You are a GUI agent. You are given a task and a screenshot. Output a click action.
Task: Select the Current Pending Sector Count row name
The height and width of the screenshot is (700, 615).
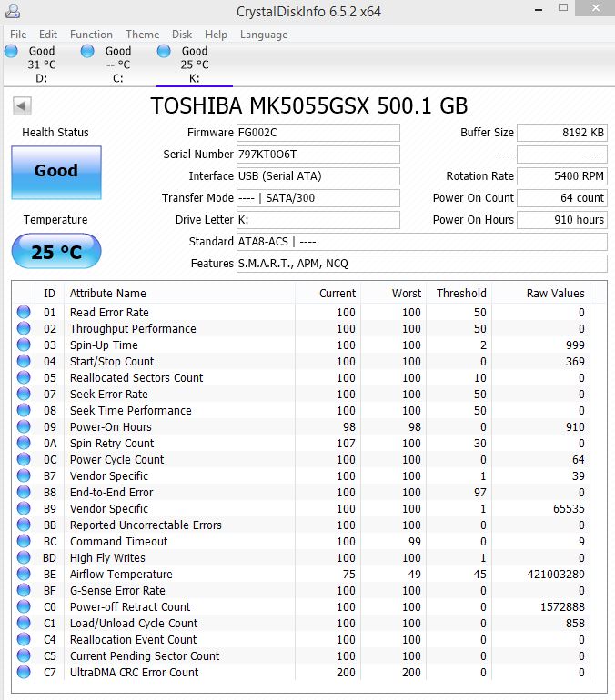click(145, 656)
